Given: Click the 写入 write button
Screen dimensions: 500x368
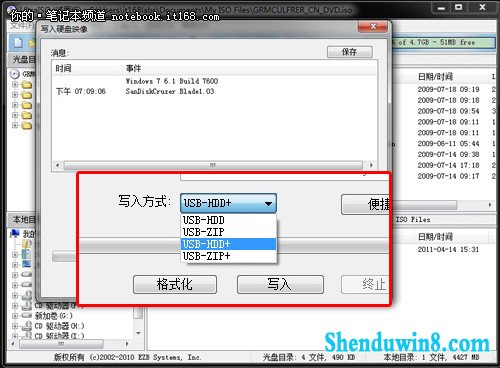Looking at the screenshot, I should (280, 284).
